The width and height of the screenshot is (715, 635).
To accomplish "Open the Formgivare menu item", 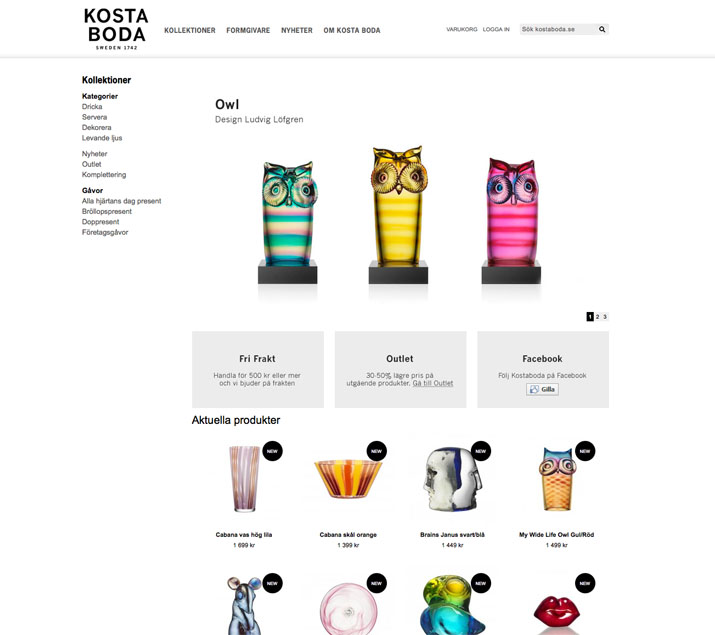I will pyautogui.click(x=248, y=31).
